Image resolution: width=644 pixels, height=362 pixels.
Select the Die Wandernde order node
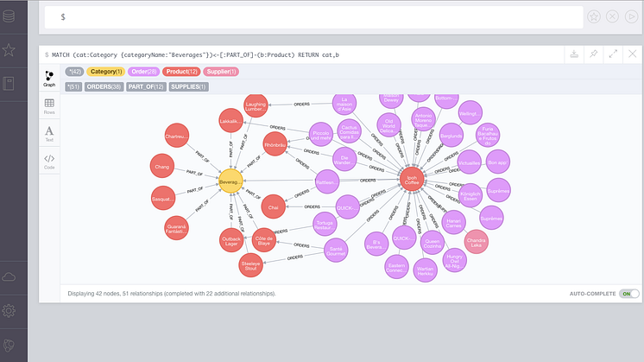[344, 159]
